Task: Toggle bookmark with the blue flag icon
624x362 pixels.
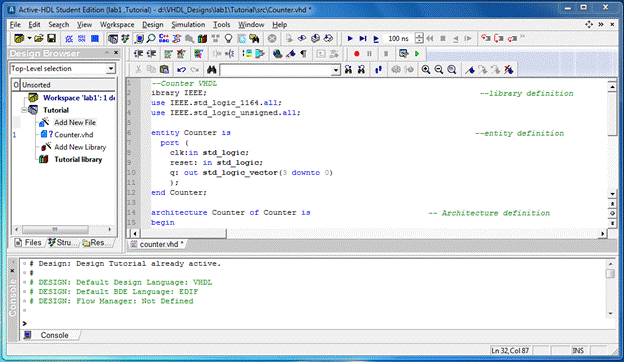Action: point(470,70)
